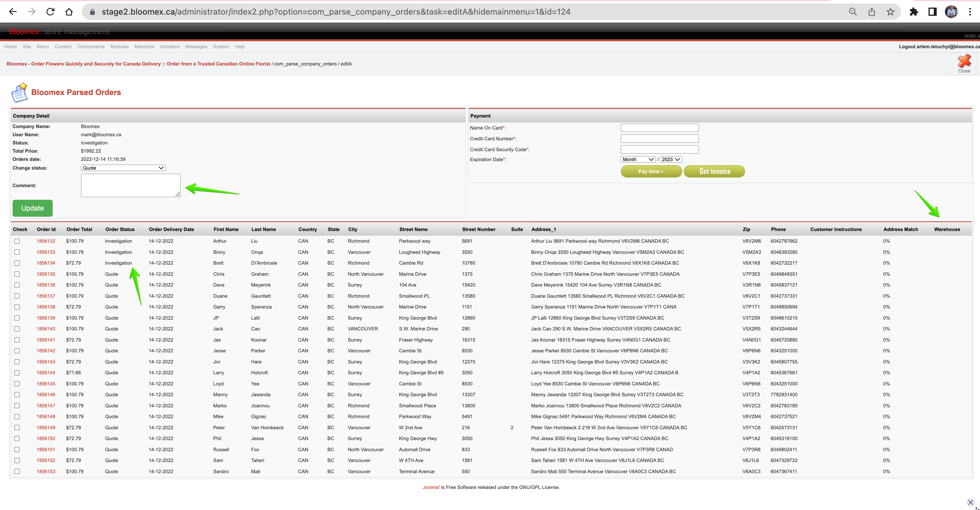Go back using browser back arrow
The width and height of the screenshot is (980, 510).
pos(13,12)
